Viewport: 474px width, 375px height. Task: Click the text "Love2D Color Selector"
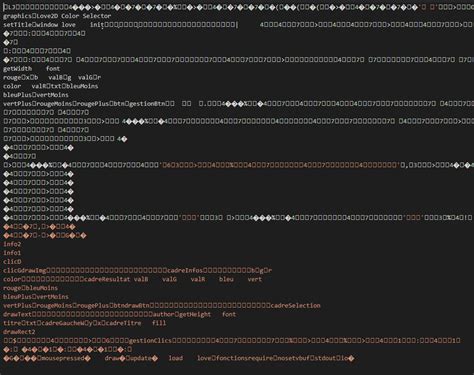(x=73, y=16)
